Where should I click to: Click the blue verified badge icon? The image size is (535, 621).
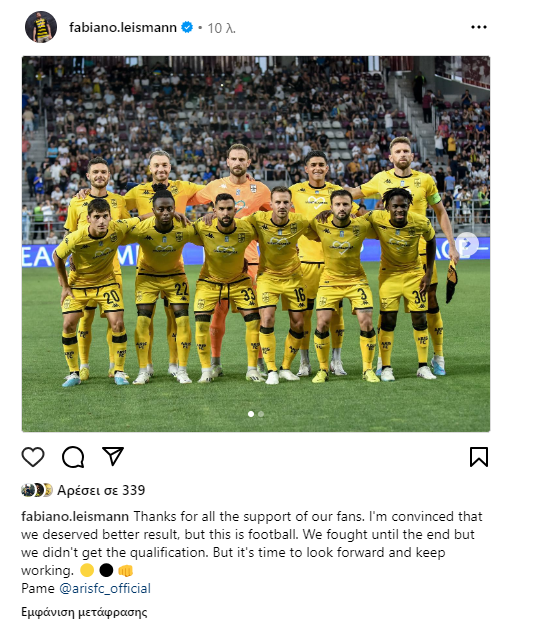coord(187,27)
